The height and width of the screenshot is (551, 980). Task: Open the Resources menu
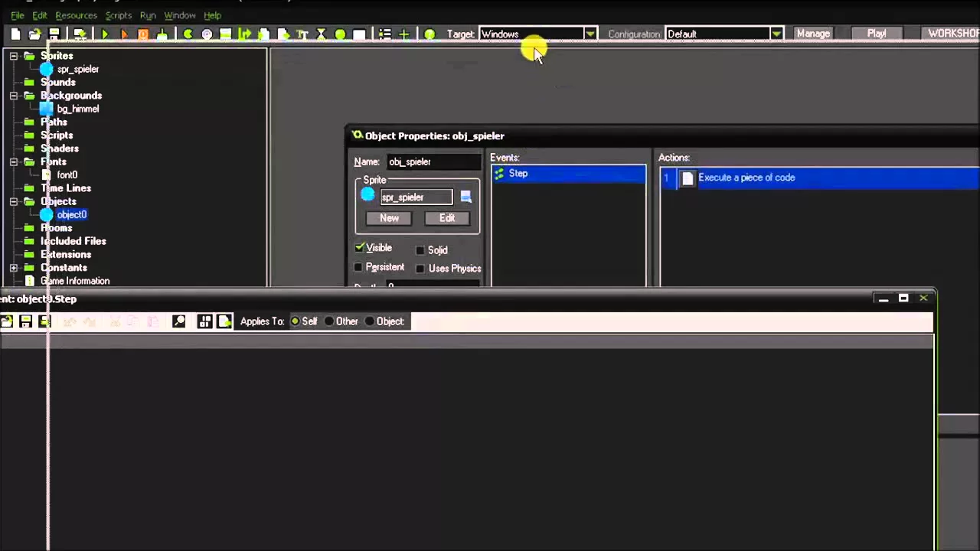(76, 15)
